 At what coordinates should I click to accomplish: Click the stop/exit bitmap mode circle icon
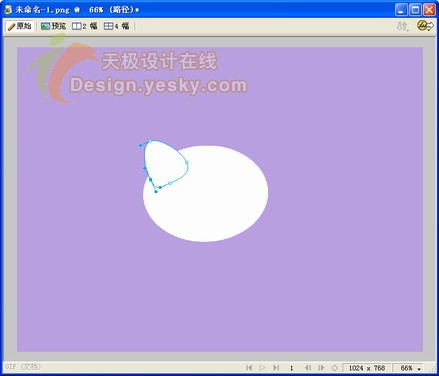pyautogui.click(x=335, y=368)
